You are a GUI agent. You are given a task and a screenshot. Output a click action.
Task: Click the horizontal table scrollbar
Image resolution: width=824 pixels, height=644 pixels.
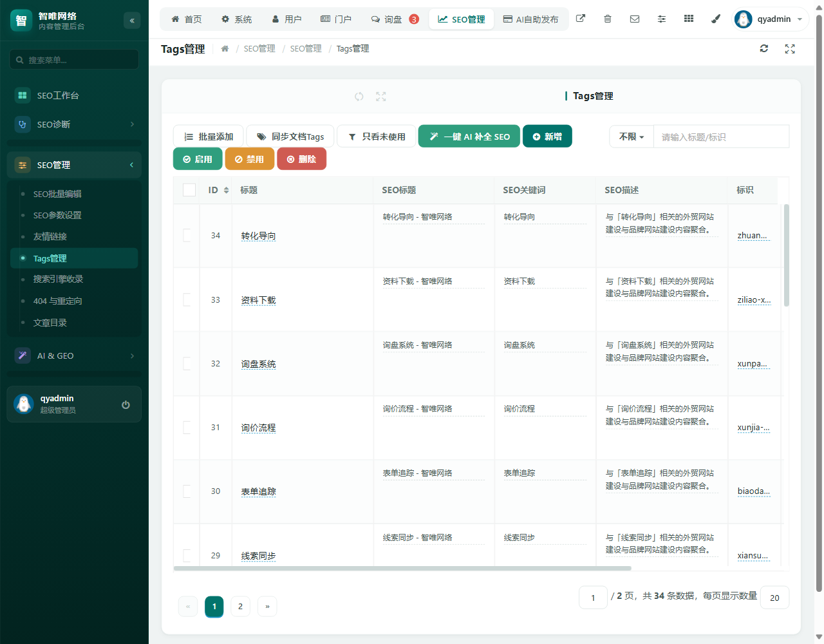coord(402,568)
